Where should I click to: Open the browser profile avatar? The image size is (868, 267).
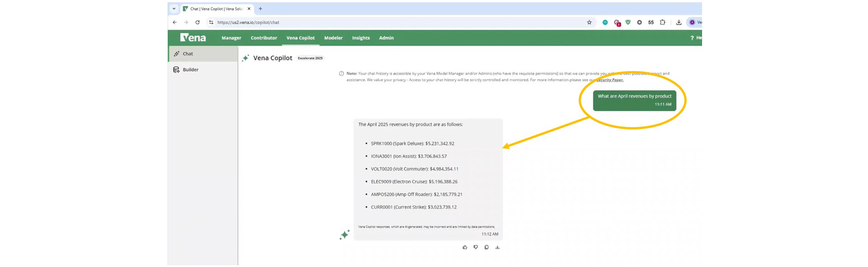coord(692,22)
